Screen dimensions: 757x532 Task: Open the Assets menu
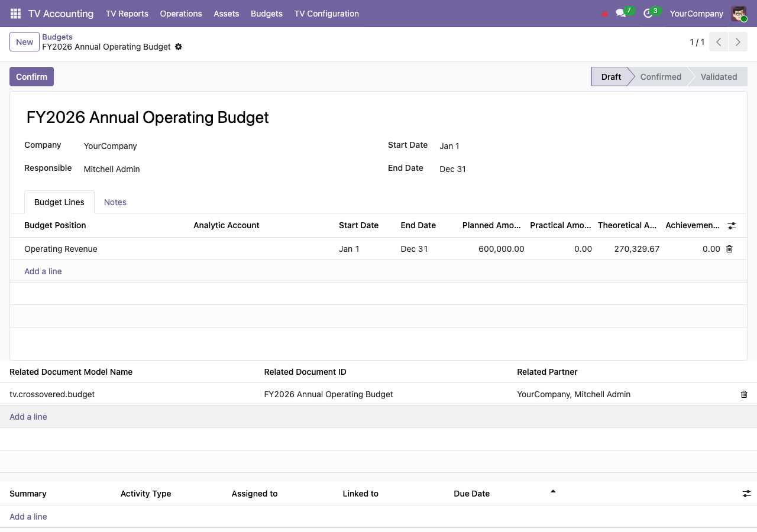tap(227, 14)
